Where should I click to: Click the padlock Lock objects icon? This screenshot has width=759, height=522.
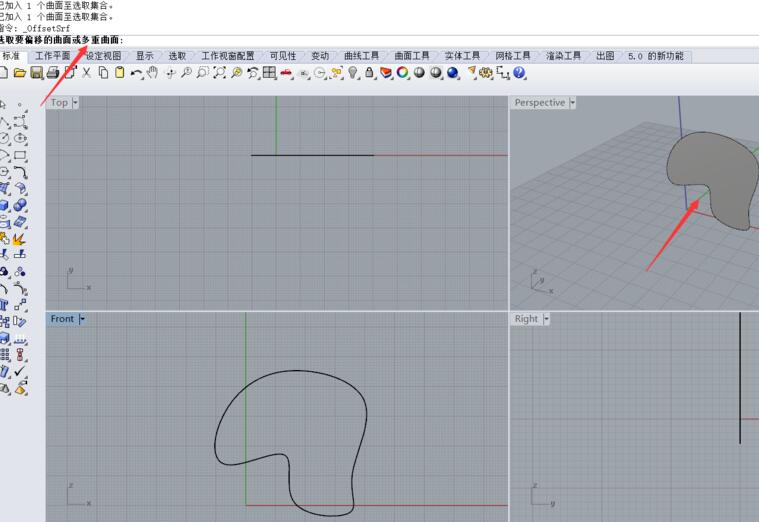click(370, 73)
